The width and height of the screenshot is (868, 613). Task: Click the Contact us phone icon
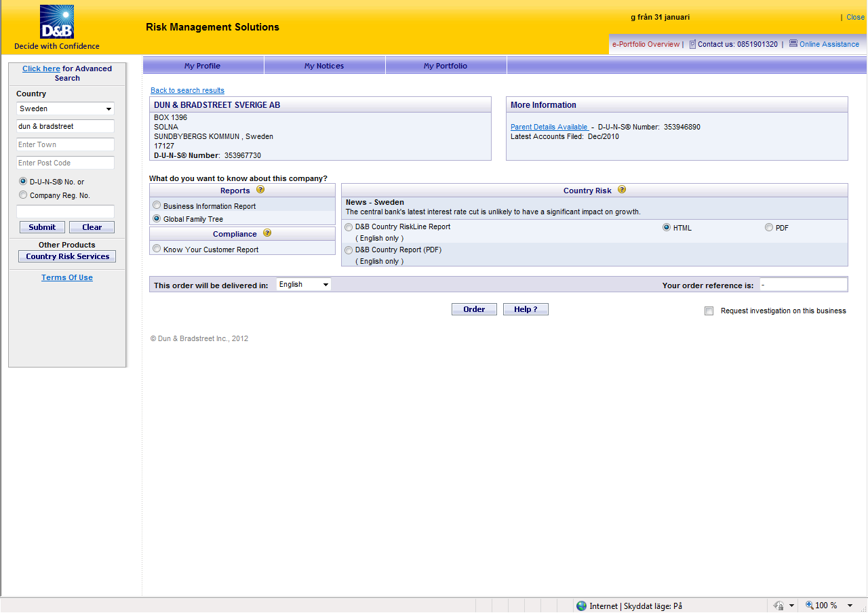pyautogui.click(x=692, y=44)
